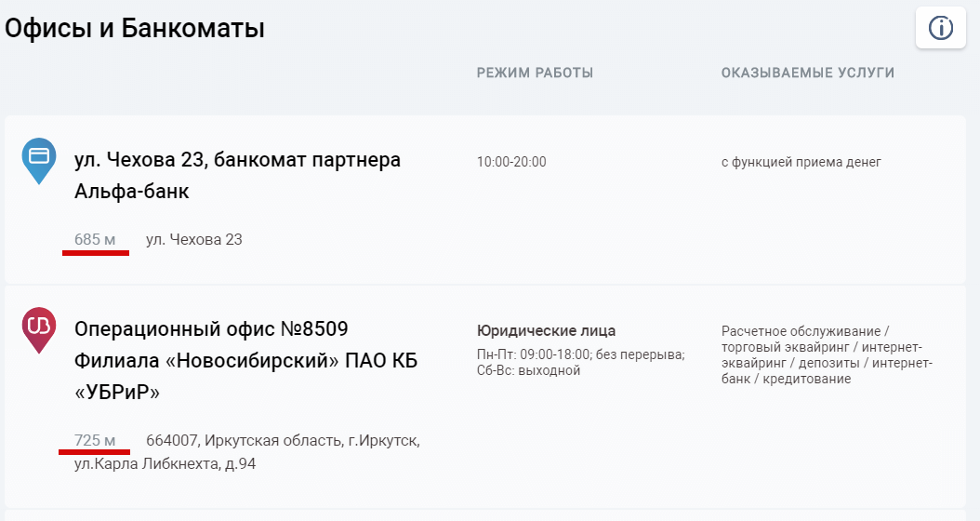The width and height of the screenshot is (980, 521).
Task: Click the Офисы и Банкоматы page heading
Action: click(135, 29)
